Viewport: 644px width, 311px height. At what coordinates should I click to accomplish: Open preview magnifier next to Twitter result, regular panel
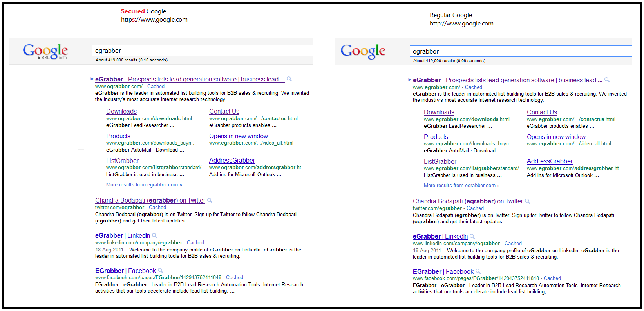tap(528, 201)
